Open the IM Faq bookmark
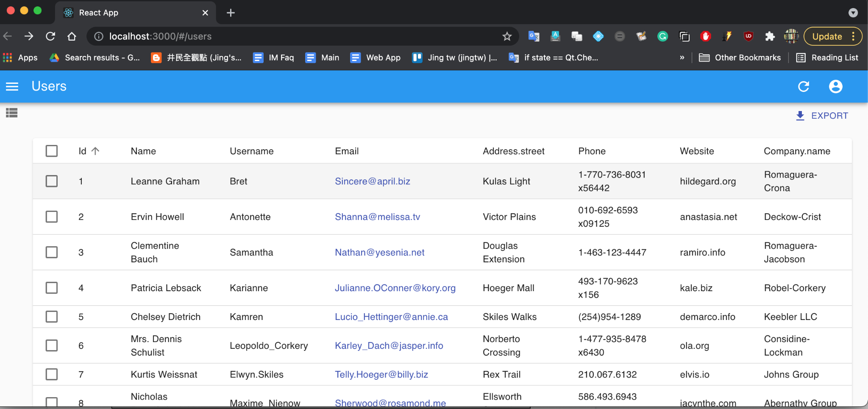Viewport: 868px width, 409px height. coord(273,58)
